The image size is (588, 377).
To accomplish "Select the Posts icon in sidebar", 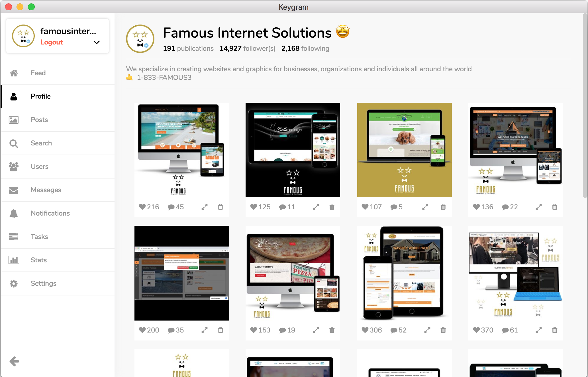I will 14,120.
